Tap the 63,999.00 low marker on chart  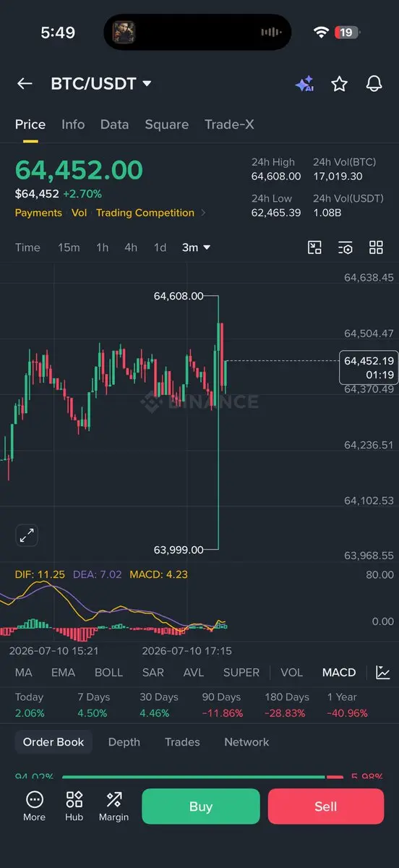(x=179, y=550)
